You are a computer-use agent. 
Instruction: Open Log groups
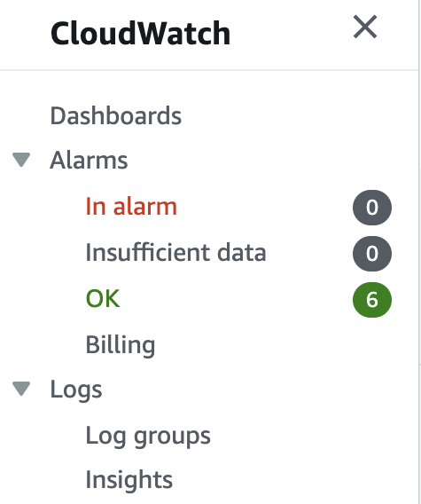point(148,437)
